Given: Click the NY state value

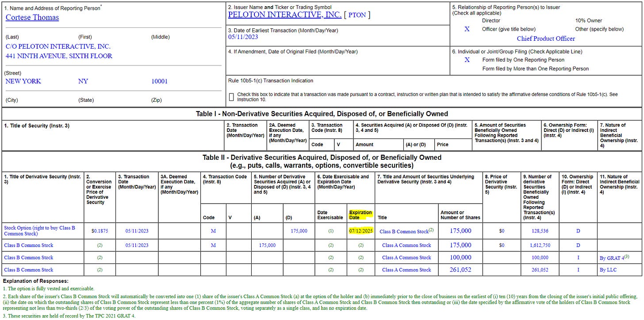Looking at the screenshot, I should pos(83,81).
